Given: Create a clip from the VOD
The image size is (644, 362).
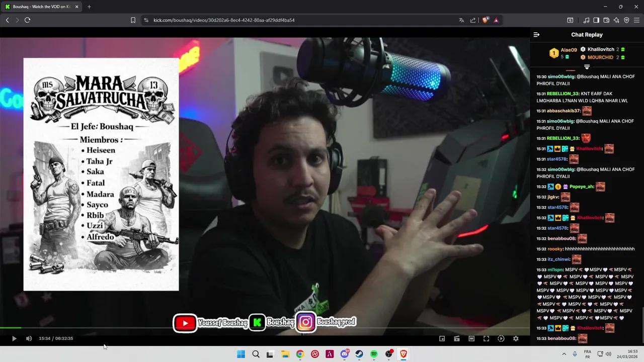Looking at the screenshot, I should (456, 338).
